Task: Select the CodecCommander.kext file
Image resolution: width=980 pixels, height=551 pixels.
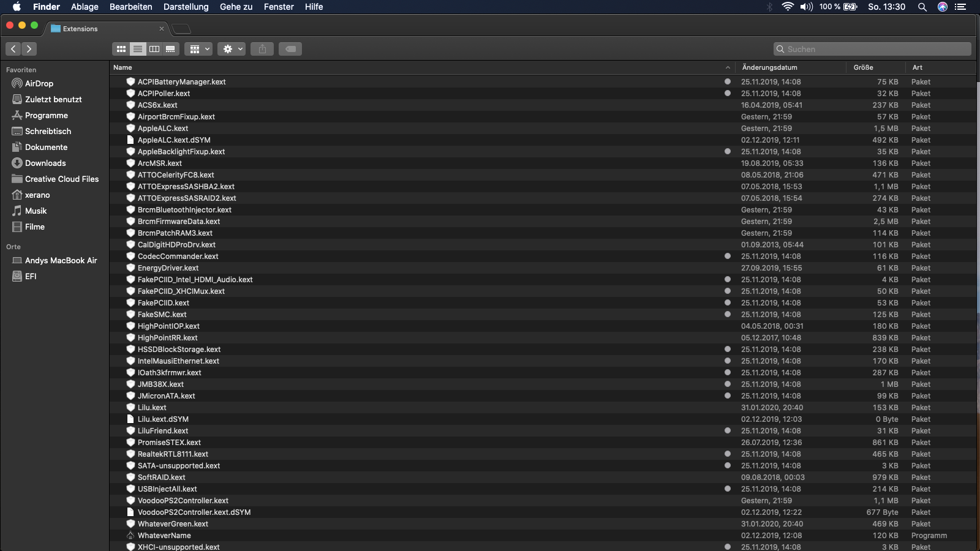Action: click(x=543, y=257)
